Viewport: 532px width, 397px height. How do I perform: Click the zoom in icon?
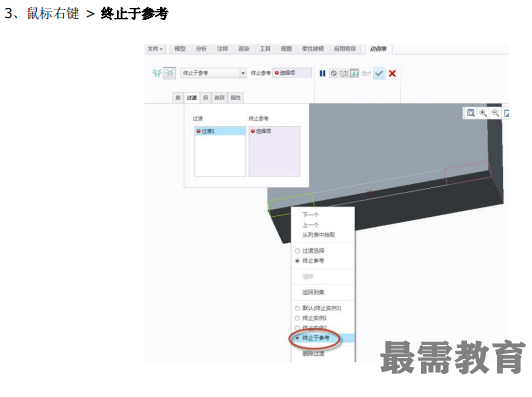[483, 113]
